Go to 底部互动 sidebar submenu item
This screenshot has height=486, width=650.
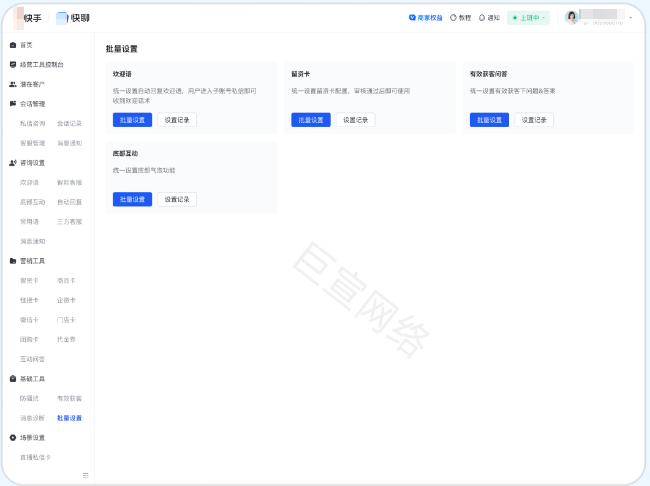tap(32, 202)
